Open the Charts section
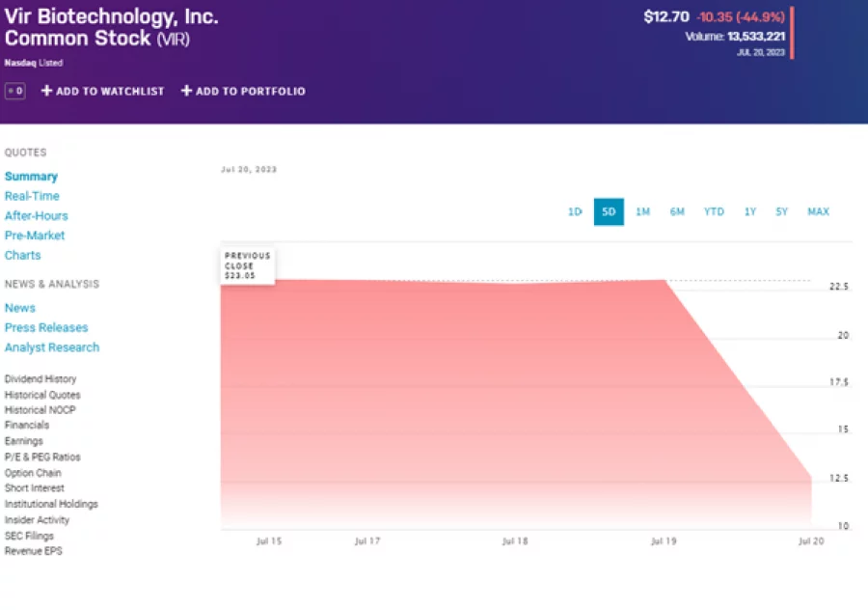The height and width of the screenshot is (610, 868). point(22,255)
